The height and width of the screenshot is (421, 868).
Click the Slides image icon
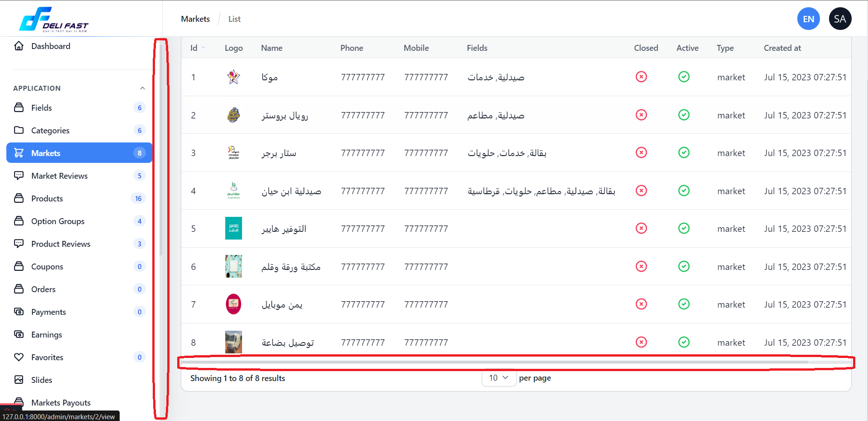coord(19,380)
